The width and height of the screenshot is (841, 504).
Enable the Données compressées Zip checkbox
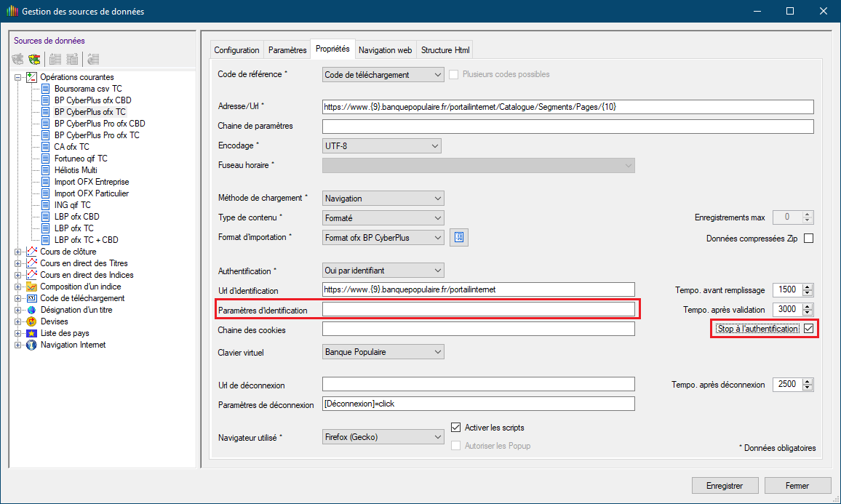808,239
